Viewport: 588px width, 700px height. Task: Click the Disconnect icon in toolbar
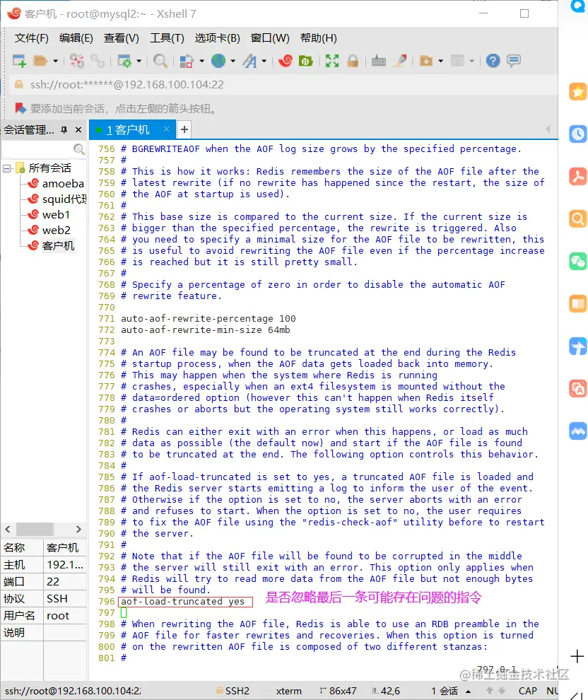coord(76,61)
